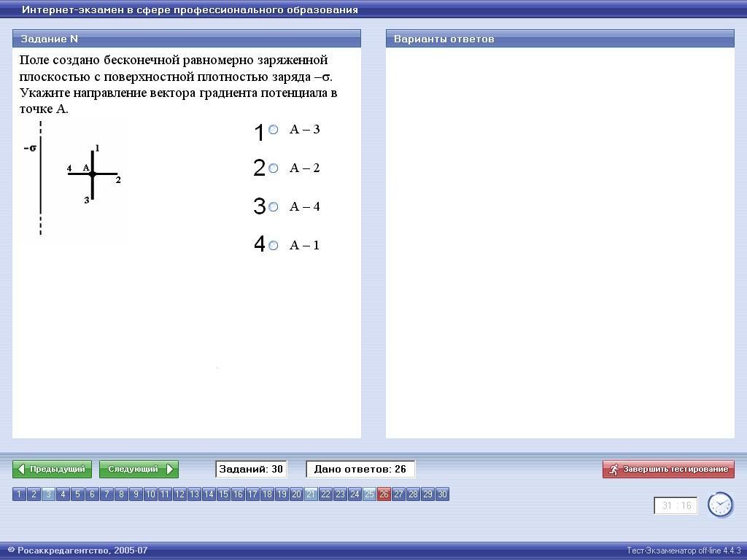Click the answer text A – 1
Viewport: 747px width, 560px height.
click(304, 245)
